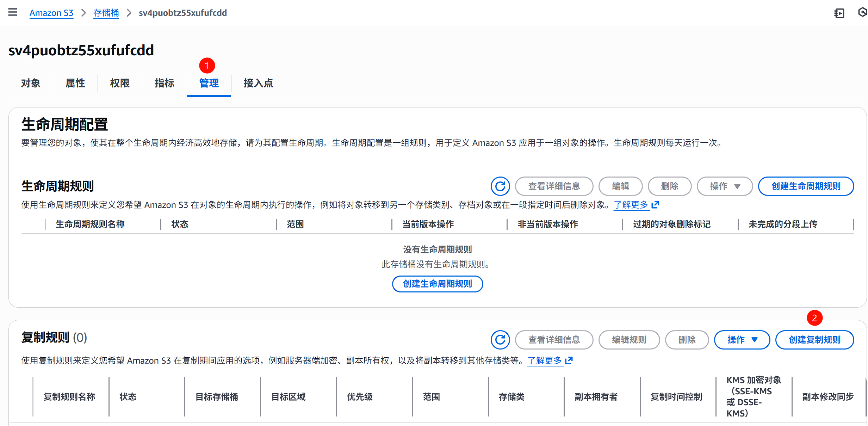Open the 操作 dropdown in 复制规则
868x426 pixels.
tap(742, 339)
